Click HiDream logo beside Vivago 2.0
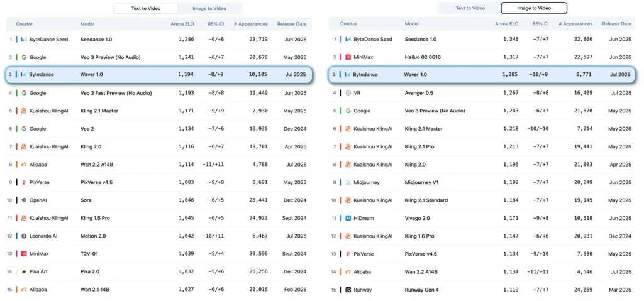Viewport: 644px width, 301px height. pyautogui.click(x=348, y=219)
